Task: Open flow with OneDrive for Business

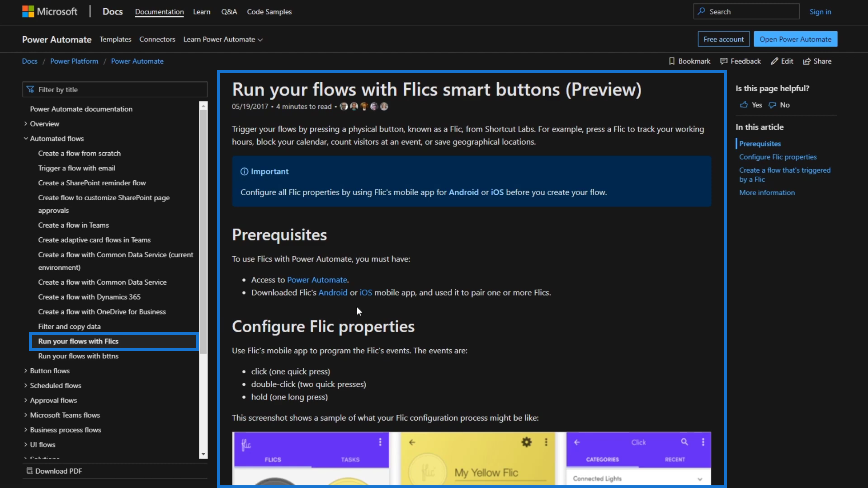Action: click(102, 312)
